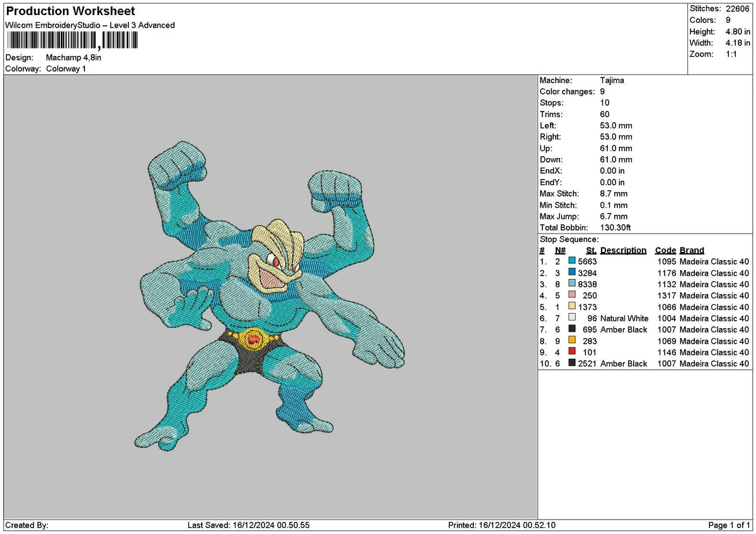This screenshot has width=756, height=534.
Task: Select the black swatch with 2521 stitches
Action: 572,363
